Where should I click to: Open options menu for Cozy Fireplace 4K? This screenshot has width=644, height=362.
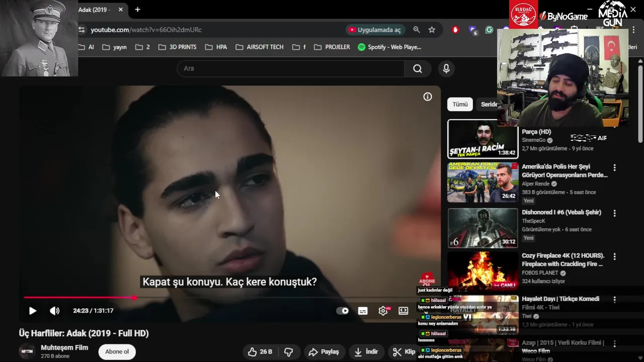tap(614, 256)
